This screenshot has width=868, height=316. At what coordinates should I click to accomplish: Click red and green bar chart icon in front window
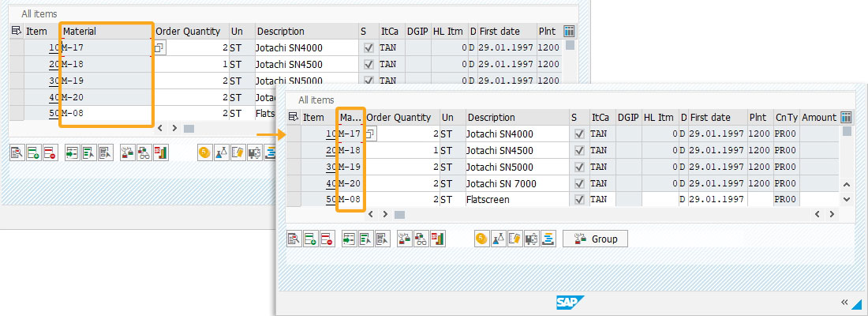[x=438, y=239]
